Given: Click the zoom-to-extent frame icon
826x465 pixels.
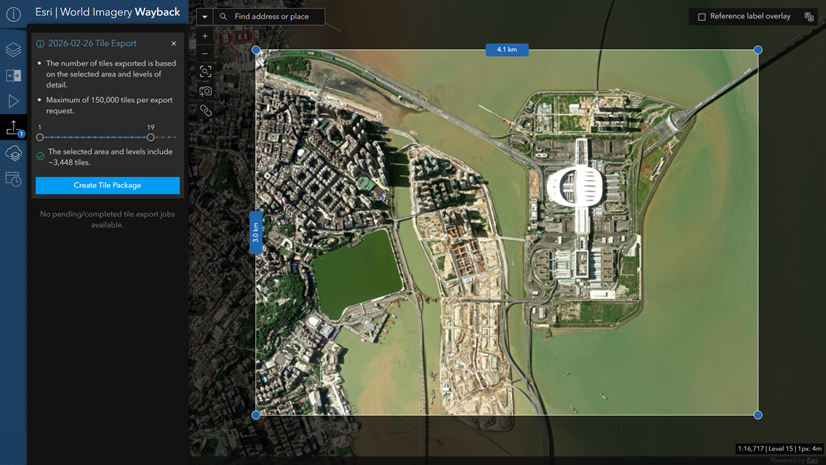Looking at the screenshot, I should tap(205, 72).
